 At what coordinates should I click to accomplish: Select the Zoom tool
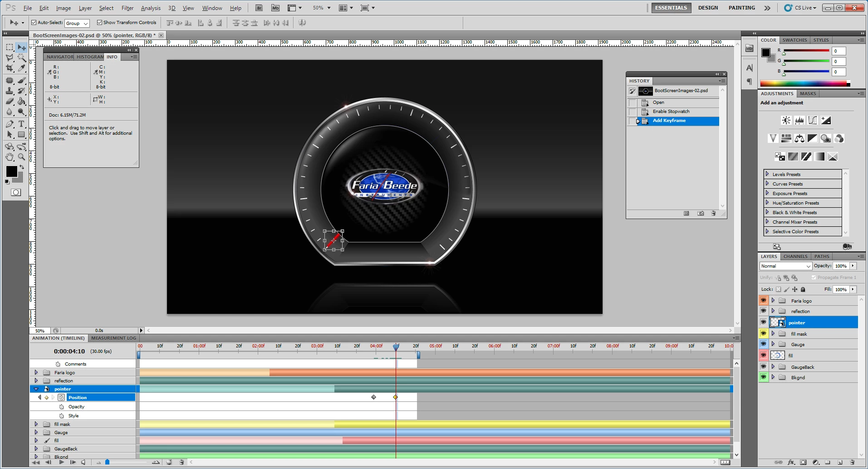[x=21, y=157]
